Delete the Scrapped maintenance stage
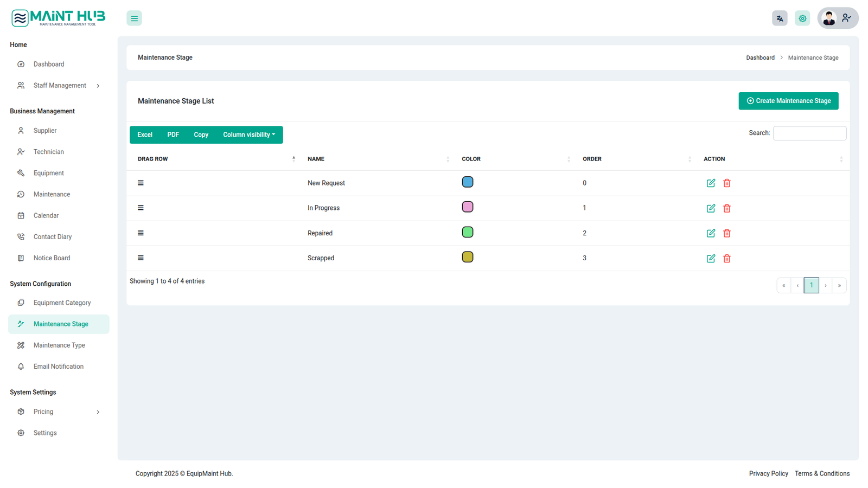868x488 pixels. coord(727,259)
